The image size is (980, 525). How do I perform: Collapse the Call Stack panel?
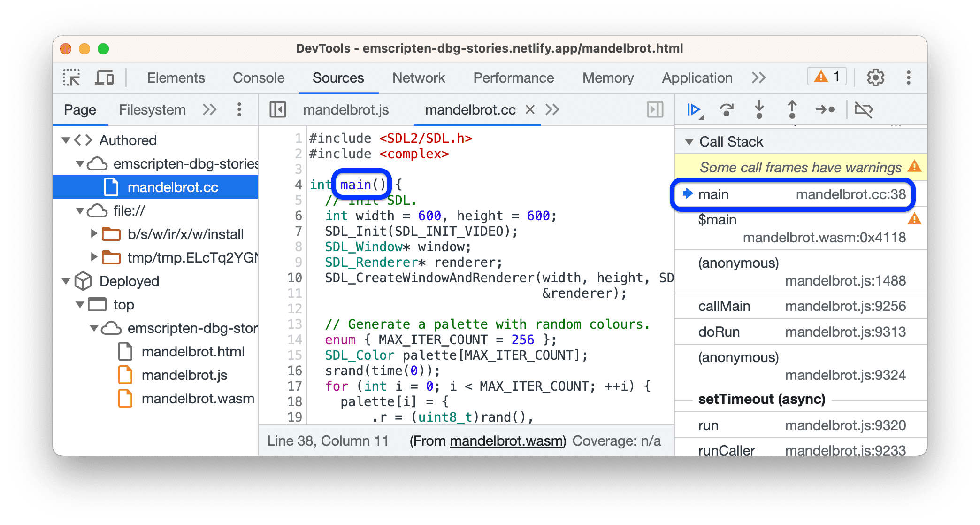point(689,143)
